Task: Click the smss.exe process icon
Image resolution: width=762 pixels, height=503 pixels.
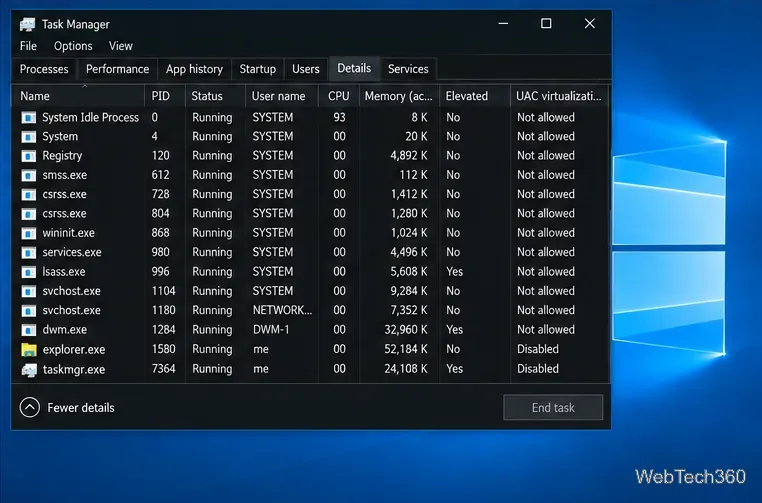Action: [29, 175]
